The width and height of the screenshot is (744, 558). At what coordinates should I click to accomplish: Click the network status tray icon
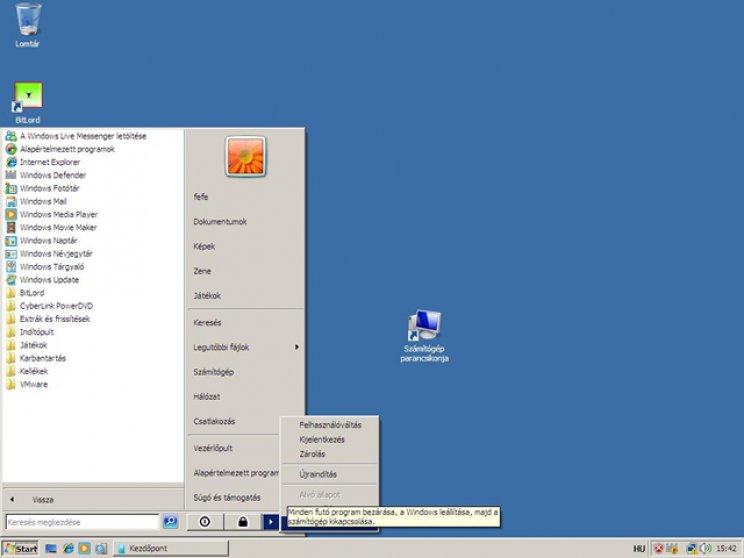tap(692, 549)
